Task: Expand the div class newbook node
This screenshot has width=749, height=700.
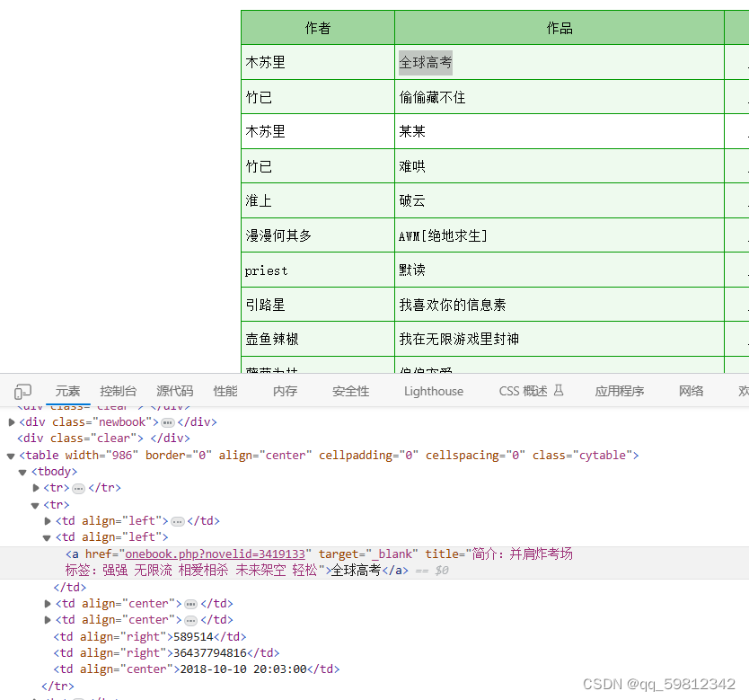Action: pos(12,422)
